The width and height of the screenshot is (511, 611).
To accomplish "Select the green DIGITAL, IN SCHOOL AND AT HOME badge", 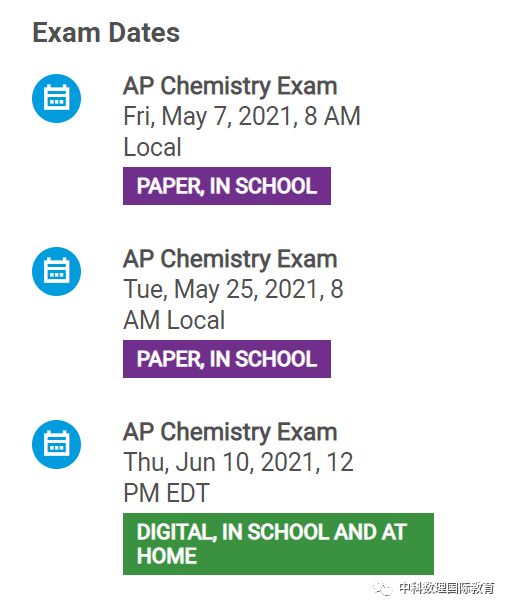I will pos(278,544).
